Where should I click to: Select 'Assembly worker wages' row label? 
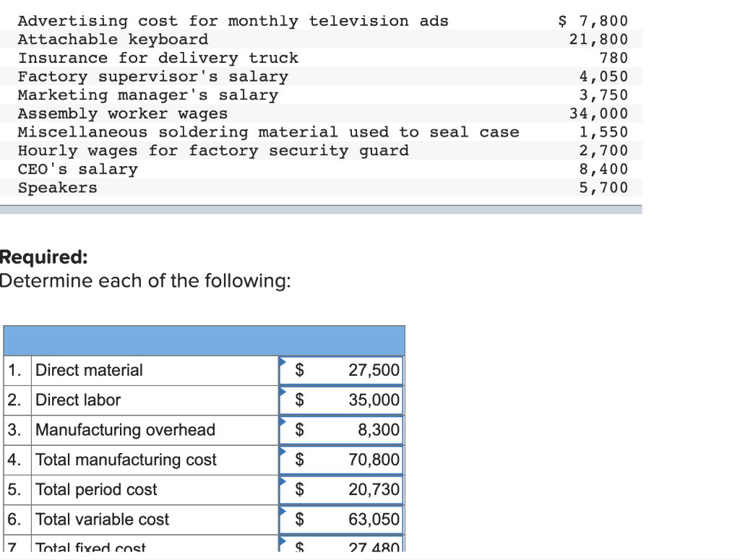coord(123,113)
